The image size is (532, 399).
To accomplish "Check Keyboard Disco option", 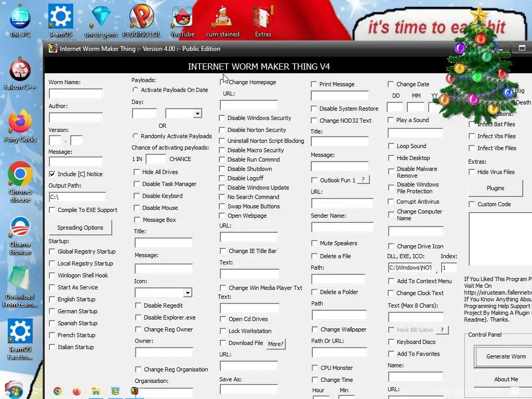I will point(391,342).
